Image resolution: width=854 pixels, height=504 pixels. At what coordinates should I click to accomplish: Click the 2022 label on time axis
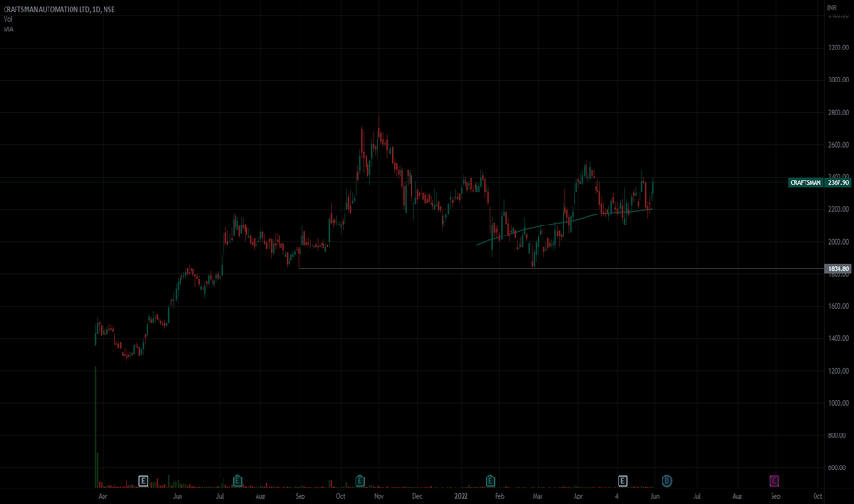click(x=461, y=496)
